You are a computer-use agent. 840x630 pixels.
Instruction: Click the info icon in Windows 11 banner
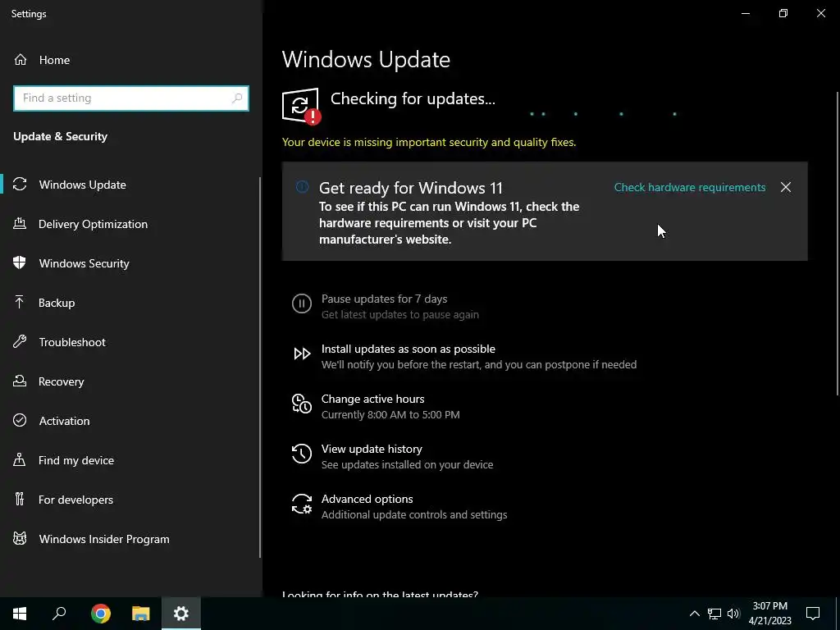click(302, 186)
